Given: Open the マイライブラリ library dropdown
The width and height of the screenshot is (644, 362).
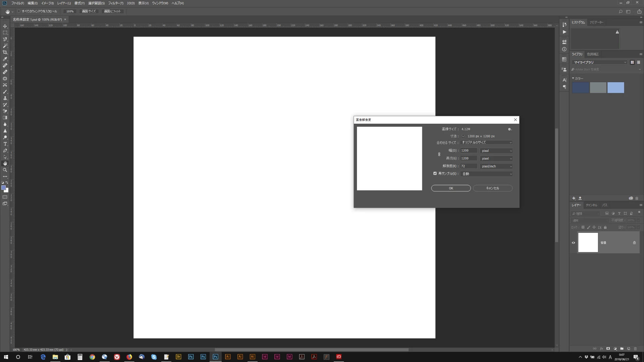Looking at the screenshot, I should coord(600,62).
